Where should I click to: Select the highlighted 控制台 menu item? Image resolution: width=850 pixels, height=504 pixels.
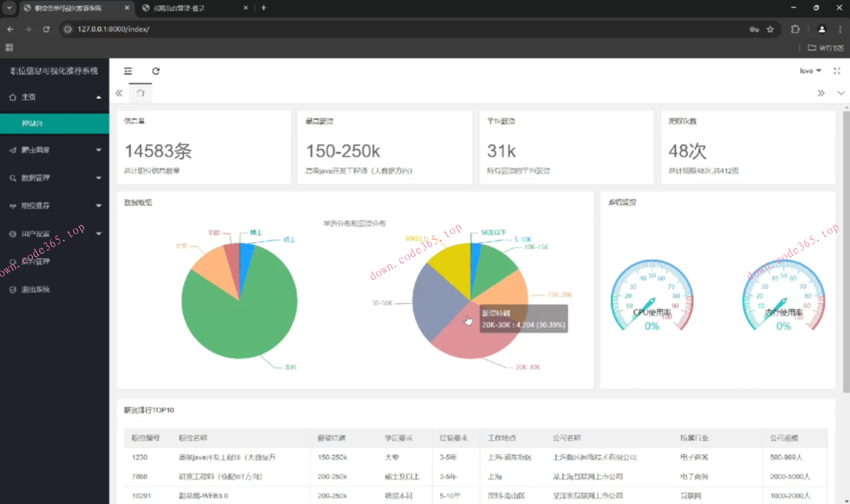[x=54, y=124]
